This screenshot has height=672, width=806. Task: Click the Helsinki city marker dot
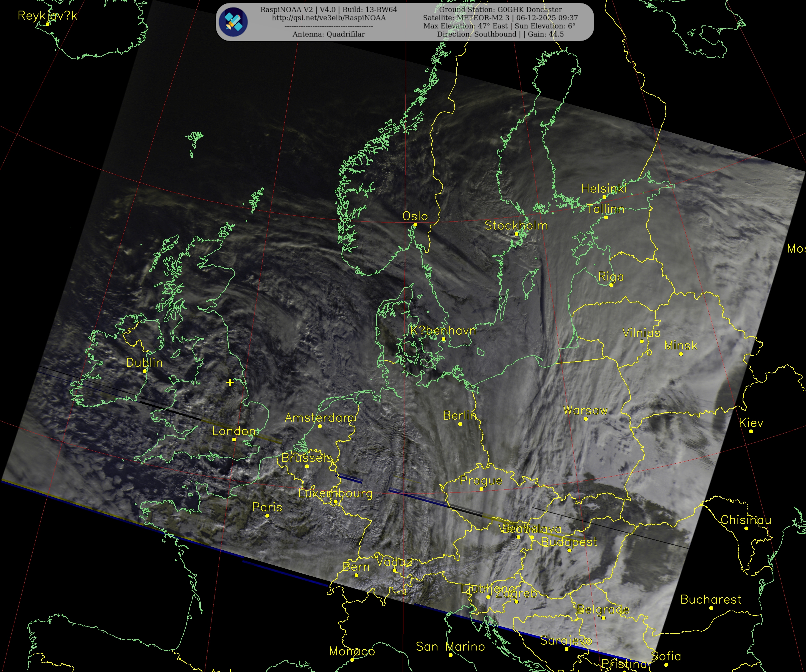pos(604,197)
